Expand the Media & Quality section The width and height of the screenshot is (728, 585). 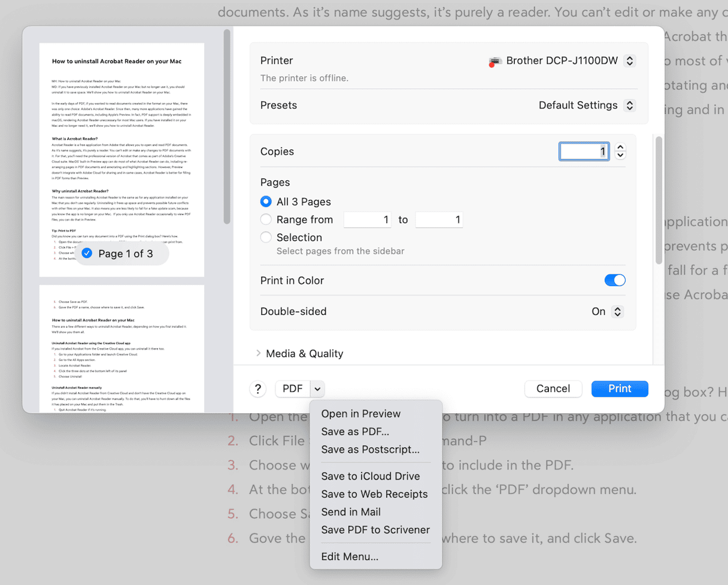click(x=259, y=353)
